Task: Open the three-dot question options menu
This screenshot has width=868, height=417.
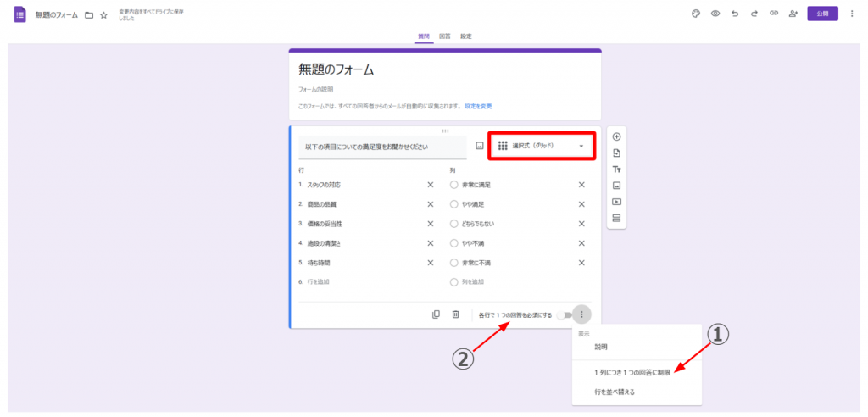Action: [581, 314]
